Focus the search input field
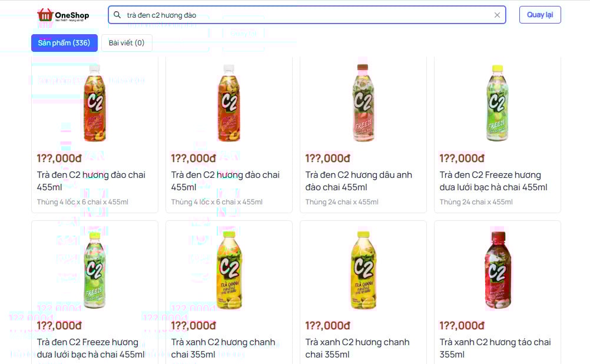 pyautogui.click(x=306, y=15)
